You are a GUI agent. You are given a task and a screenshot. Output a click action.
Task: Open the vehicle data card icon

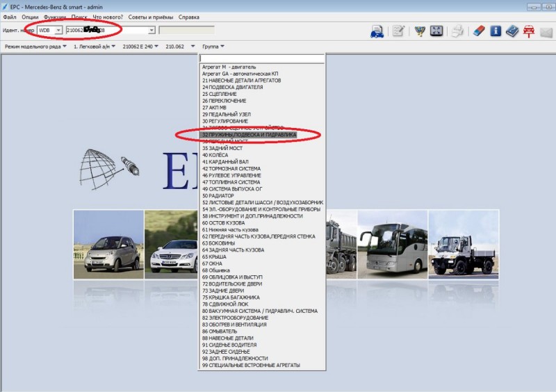tap(377, 31)
